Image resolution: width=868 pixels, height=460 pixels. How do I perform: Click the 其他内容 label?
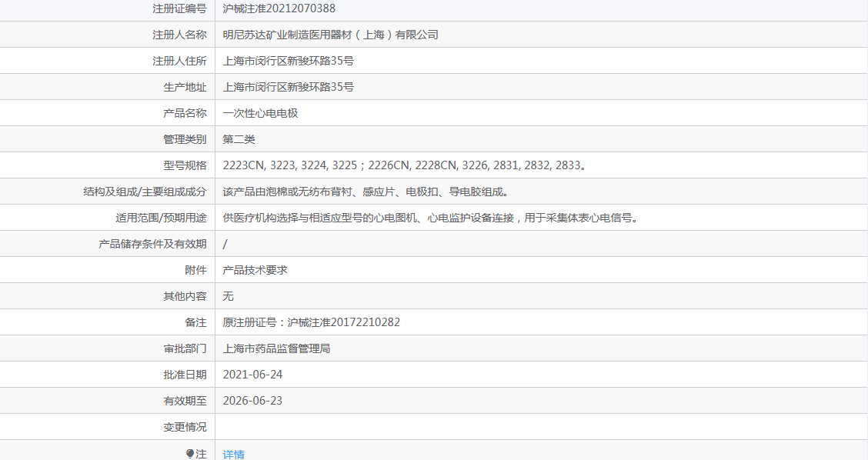[185, 296]
